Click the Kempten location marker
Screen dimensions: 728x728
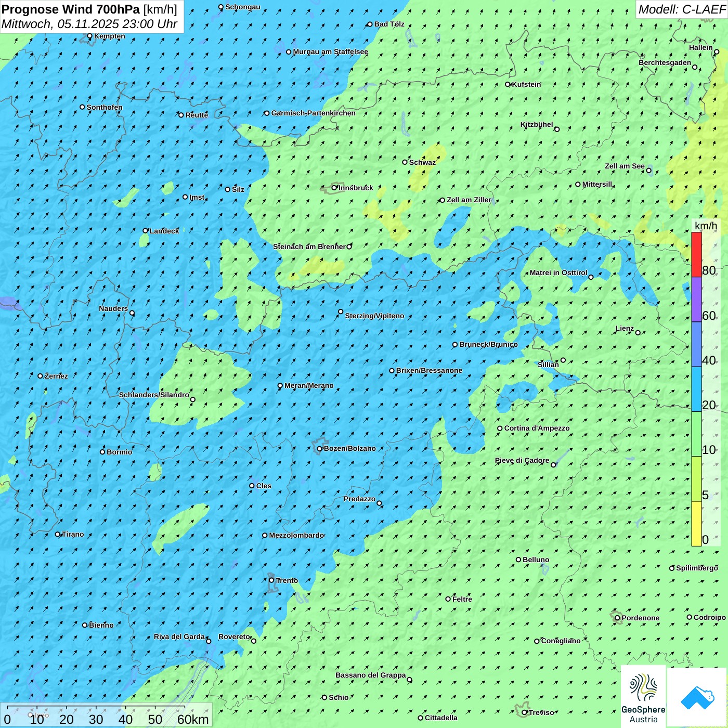tap(89, 36)
